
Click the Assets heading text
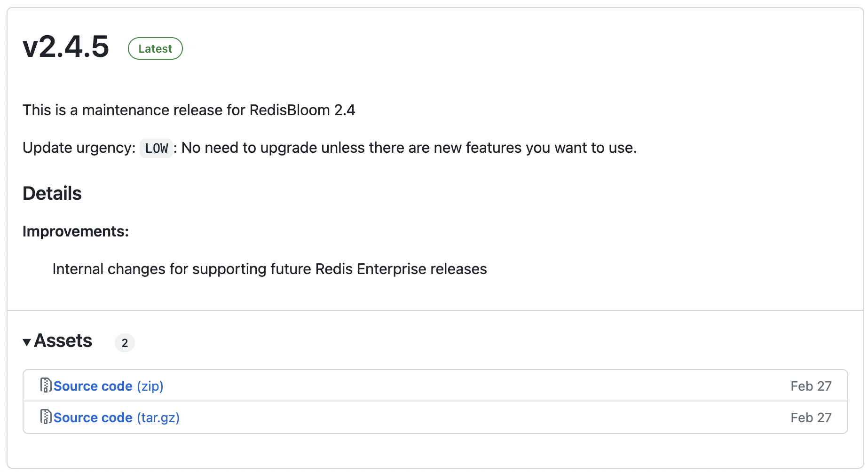click(63, 341)
